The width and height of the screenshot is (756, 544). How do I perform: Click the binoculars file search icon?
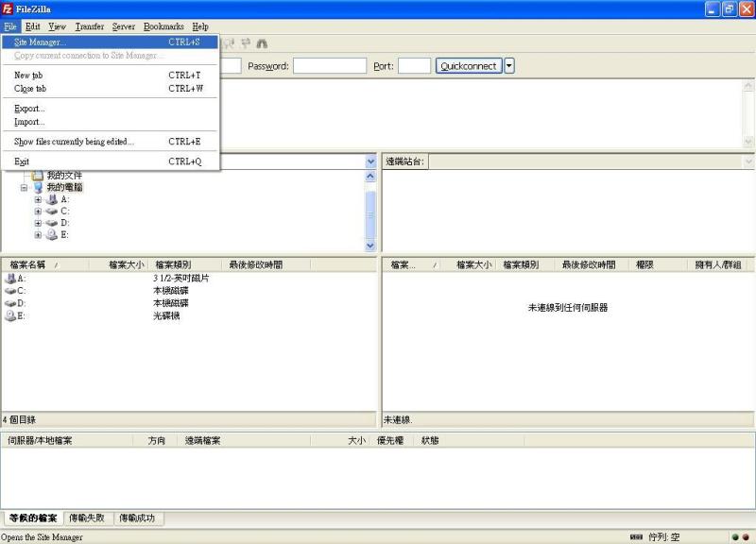(262, 43)
